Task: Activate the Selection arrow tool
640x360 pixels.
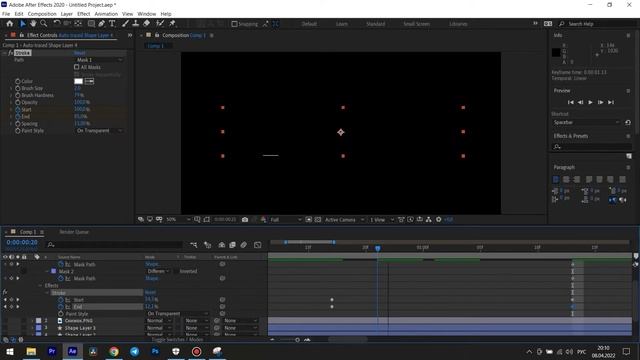Action: [22, 24]
